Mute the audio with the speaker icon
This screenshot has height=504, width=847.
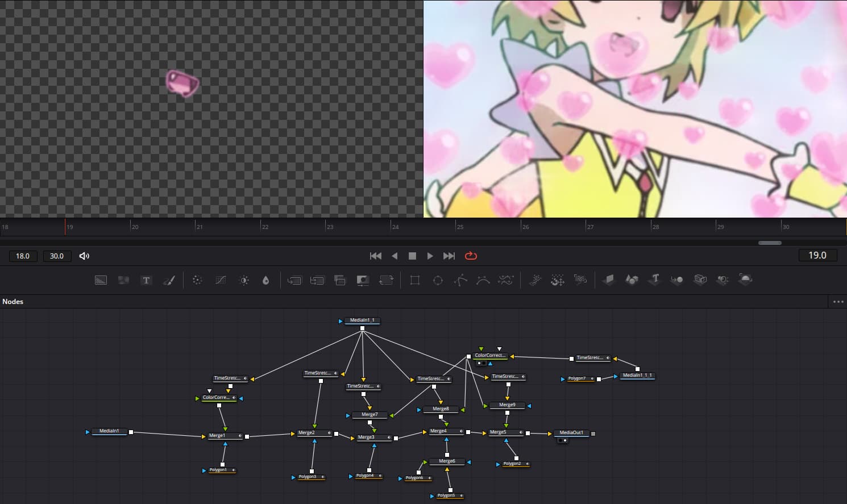[x=84, y=256]
